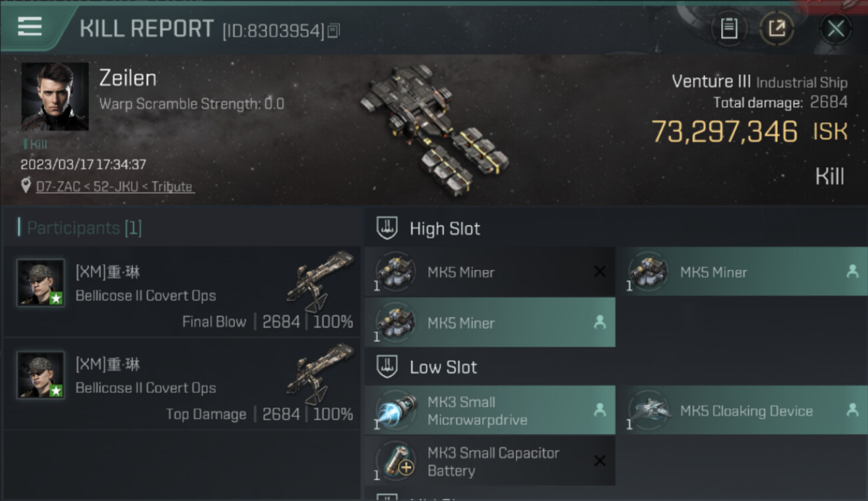The height and width of the screenshot is (501, 868).
Task: Open Zeilen's pilot portrait
Action: click(x=55, y=97)
